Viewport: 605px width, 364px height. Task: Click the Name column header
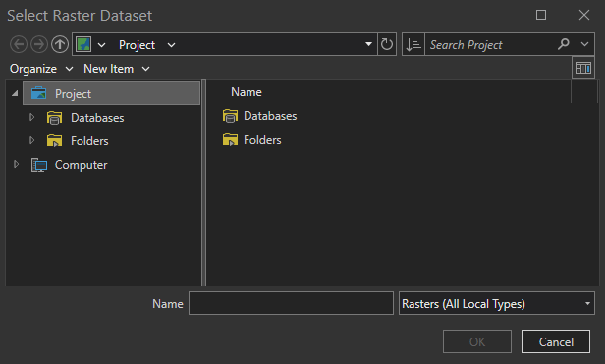tap(247, 92)
